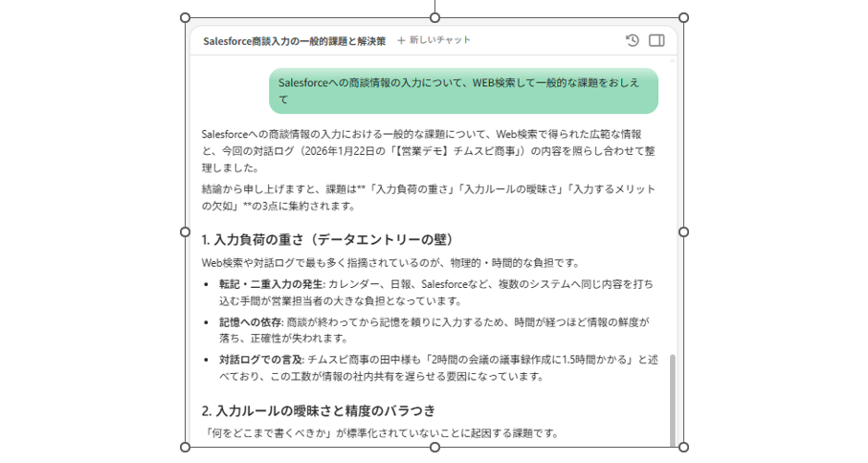Click sentence 「何をどこまで書くべきか」
The image size is (868, 463).
tap(380, 433)
